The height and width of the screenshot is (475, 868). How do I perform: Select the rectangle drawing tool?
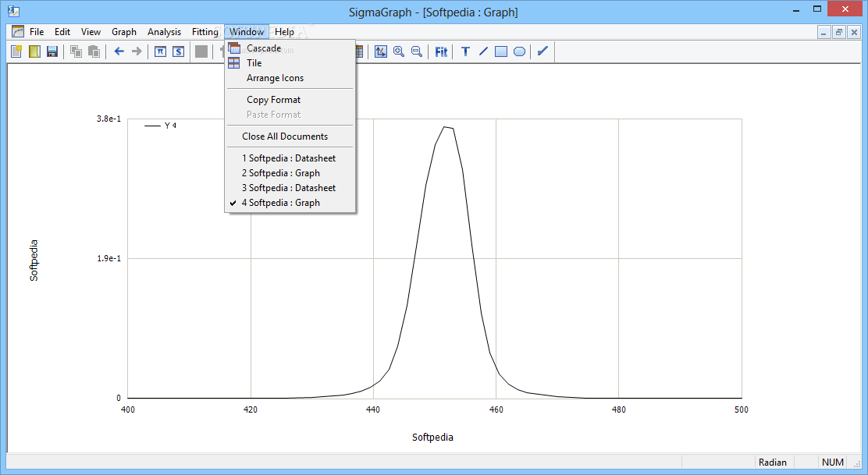tap(501, 51)
